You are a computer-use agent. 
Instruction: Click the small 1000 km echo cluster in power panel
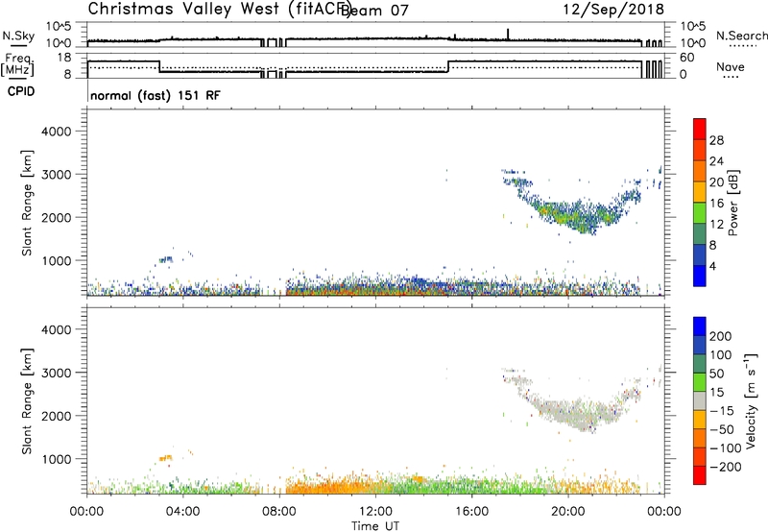click(166, 259)
